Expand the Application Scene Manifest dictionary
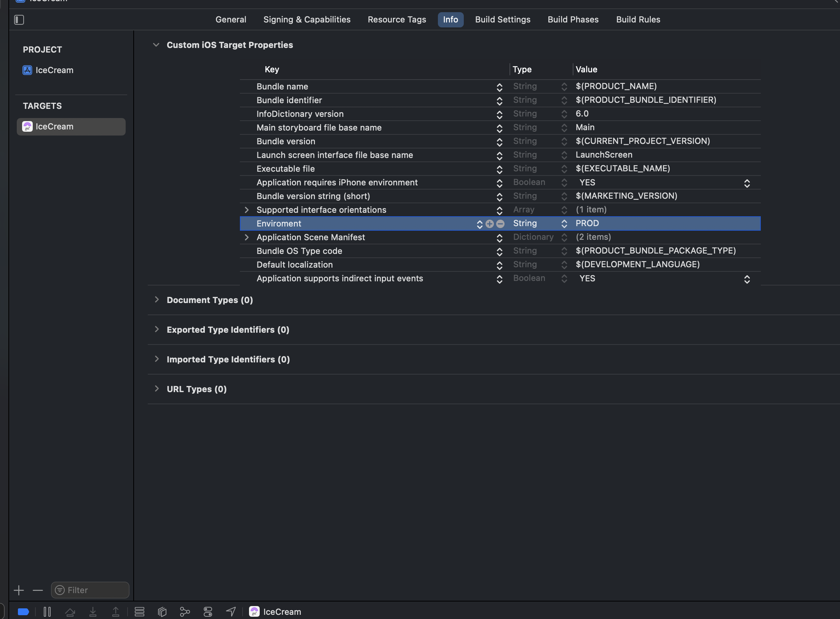Viewport: 840px width, 619px height. 247,237
